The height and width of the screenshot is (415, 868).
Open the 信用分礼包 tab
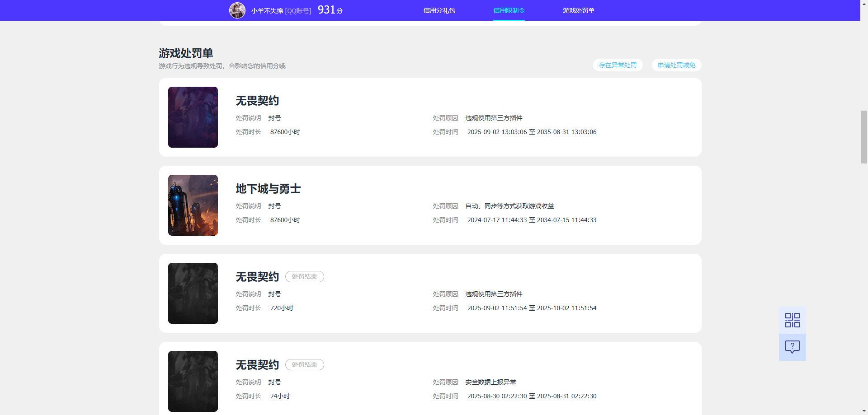click(x=439, y=10)
